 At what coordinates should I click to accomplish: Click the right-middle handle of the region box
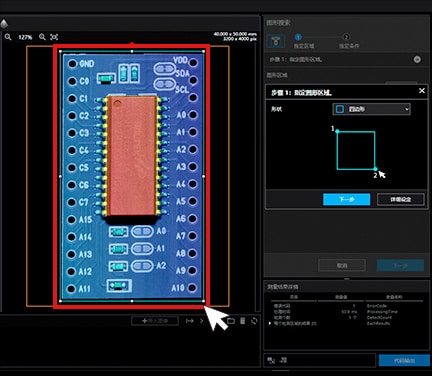pyautogui.click(x=204, y=176)
